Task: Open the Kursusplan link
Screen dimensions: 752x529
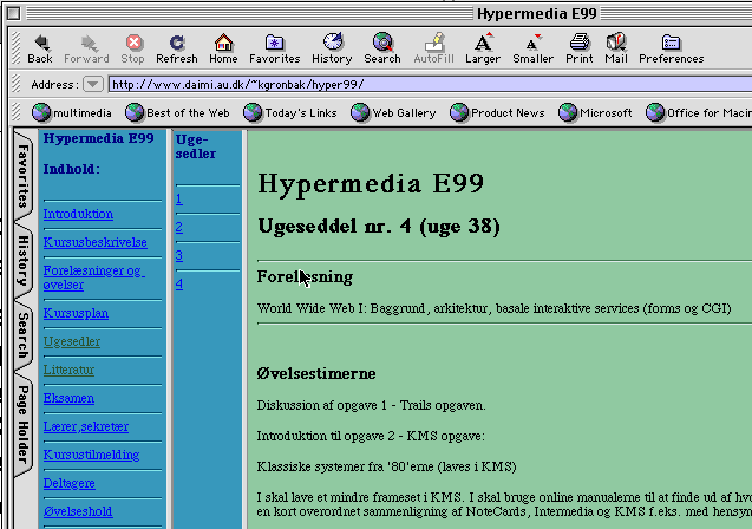Action: (76, 313)
